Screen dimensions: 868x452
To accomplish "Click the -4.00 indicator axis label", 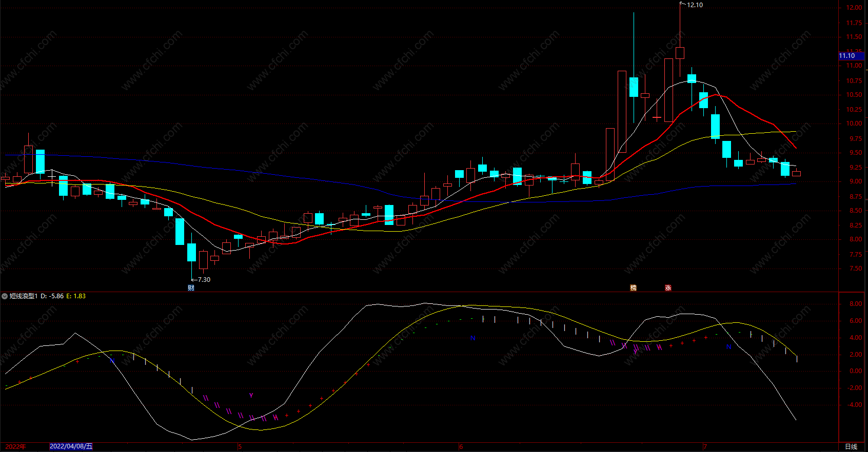I will 854,405.
